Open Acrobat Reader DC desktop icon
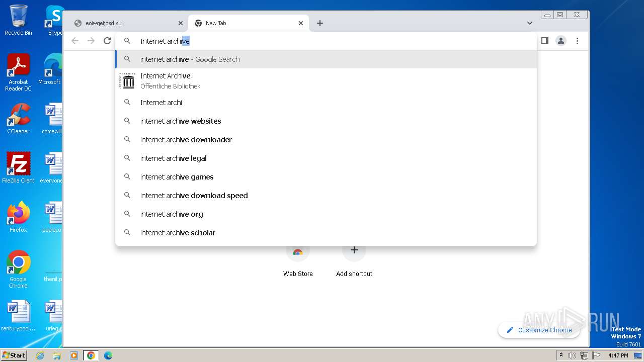The image size is (644, 362). [x=18, y=72]
